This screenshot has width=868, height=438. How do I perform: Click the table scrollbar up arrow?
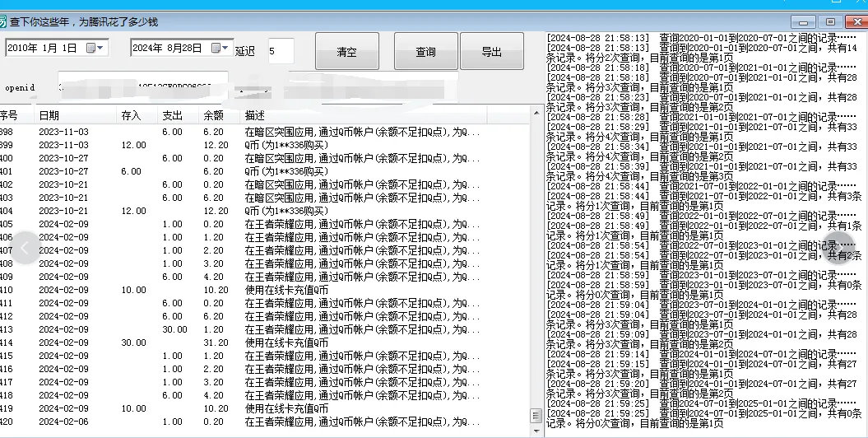click(536, 113)
